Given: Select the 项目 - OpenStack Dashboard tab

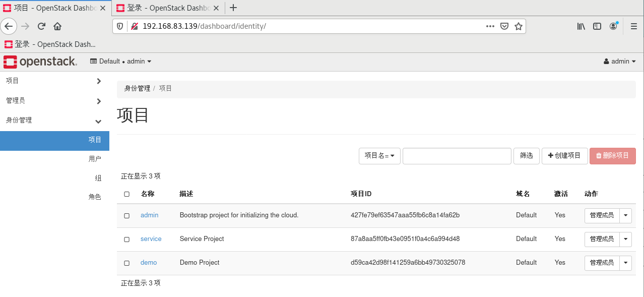Looking at the screenshot, I should pyautogui.click(x=55, y=8).
